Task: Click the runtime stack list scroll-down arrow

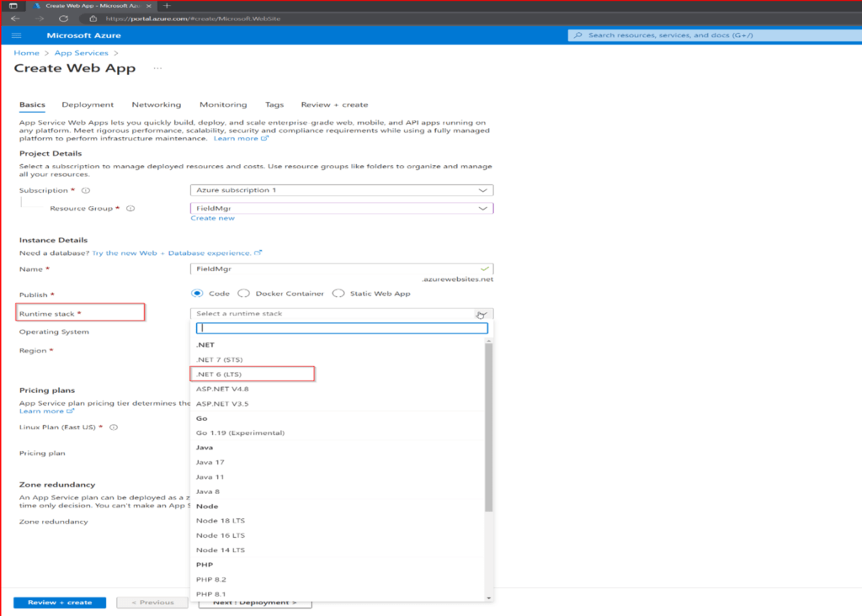Action: tap(489, 597)
